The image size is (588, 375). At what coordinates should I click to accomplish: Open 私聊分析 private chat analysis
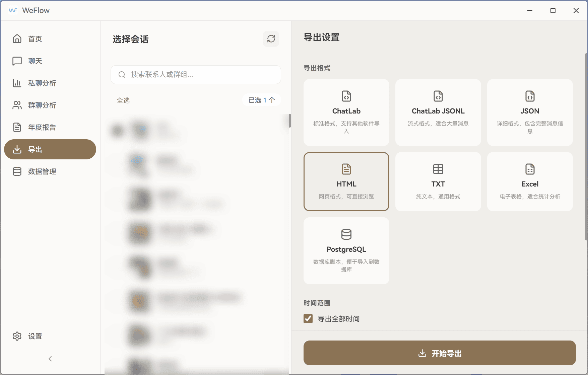(x=42, y=83)
